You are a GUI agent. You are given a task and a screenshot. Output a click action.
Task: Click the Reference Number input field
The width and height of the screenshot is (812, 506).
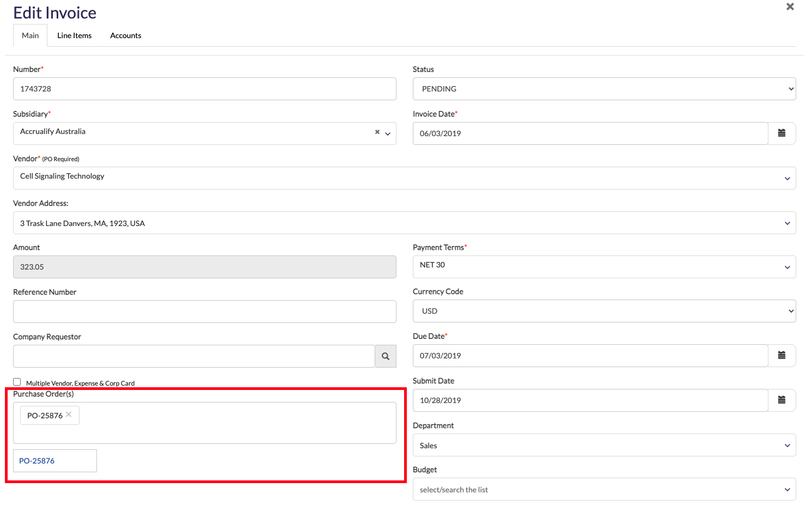204,312
